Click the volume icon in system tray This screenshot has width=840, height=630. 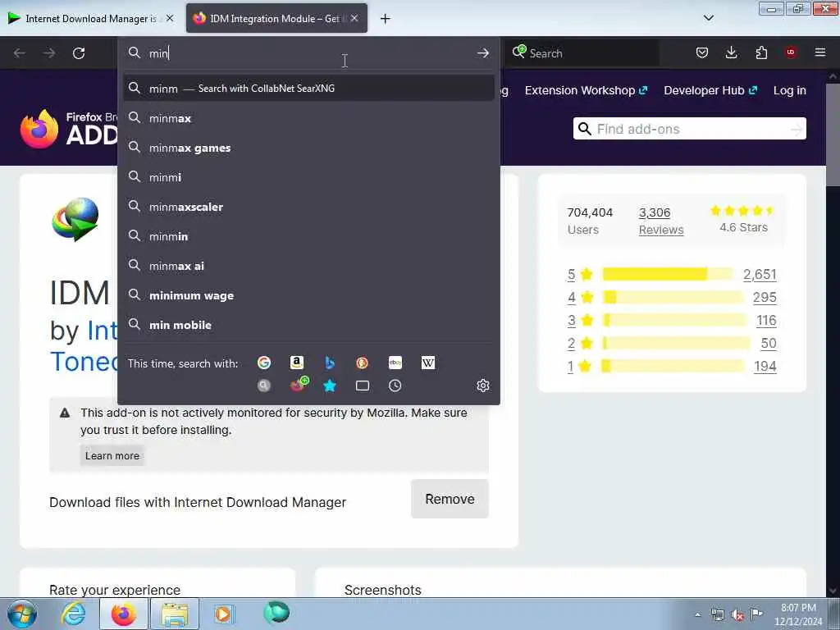[737, 614]
